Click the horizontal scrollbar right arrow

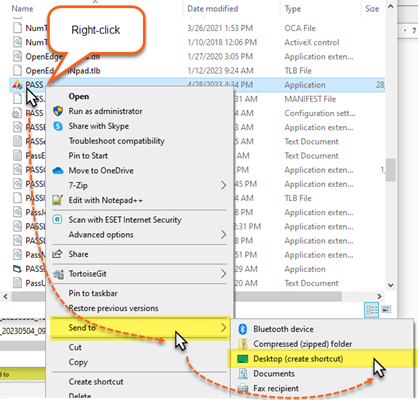pyautogui.click(x=379, y=296)
